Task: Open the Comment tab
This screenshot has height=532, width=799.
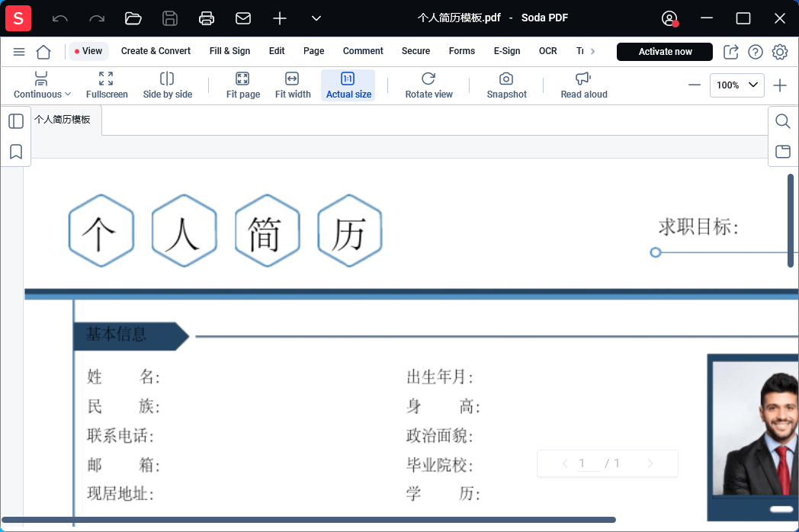Action: tap(363, 51)
